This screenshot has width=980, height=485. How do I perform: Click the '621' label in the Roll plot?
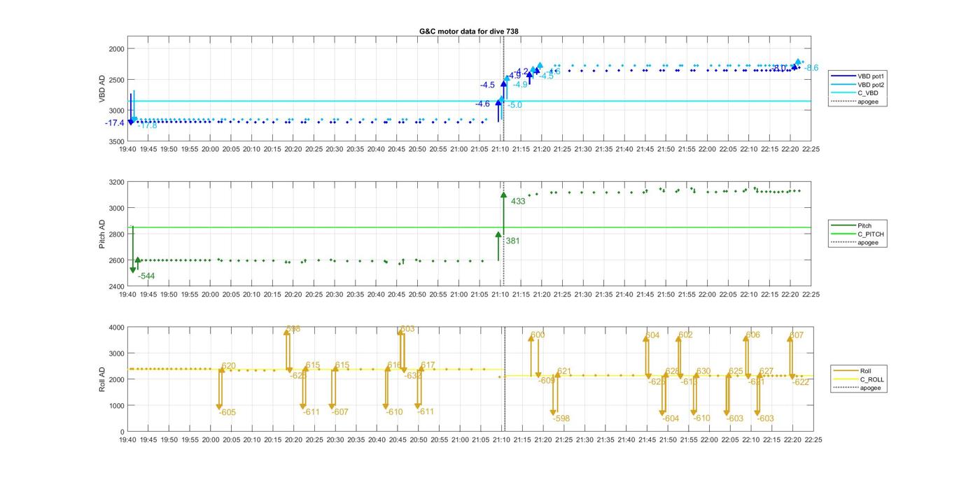coord(565,372)
